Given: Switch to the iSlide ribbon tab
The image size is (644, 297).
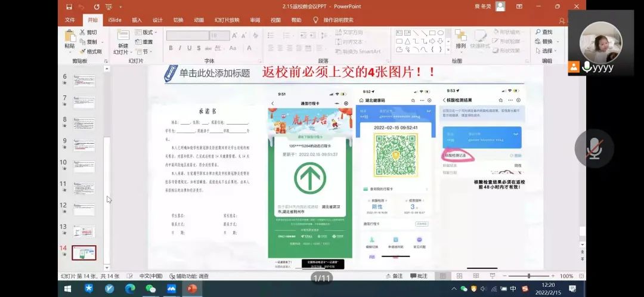Looking at the screenshot, I should 114,20.
